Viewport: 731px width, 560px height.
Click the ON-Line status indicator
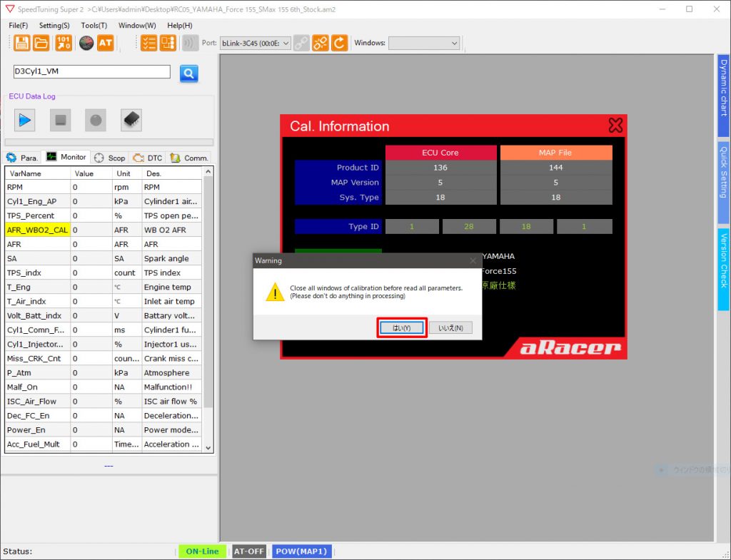click(202, 551)
